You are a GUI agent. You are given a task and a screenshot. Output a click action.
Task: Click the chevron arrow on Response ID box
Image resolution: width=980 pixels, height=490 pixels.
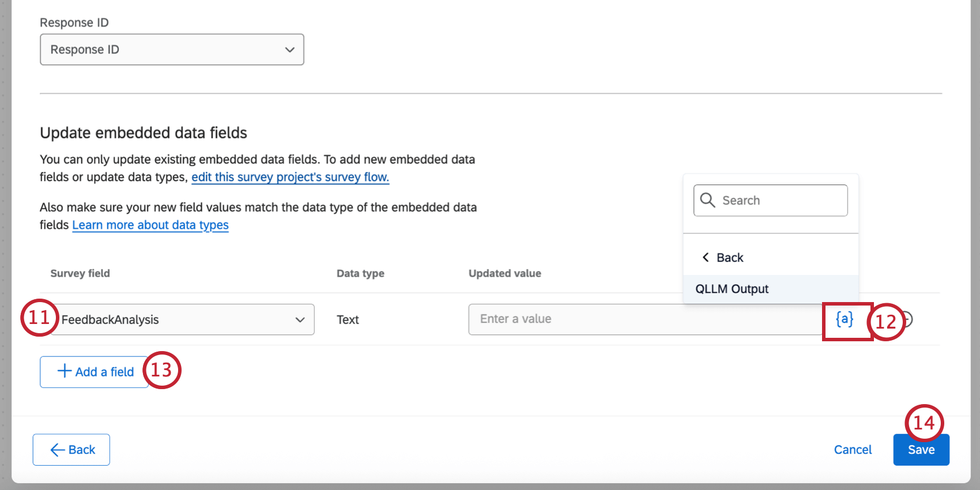289,50
